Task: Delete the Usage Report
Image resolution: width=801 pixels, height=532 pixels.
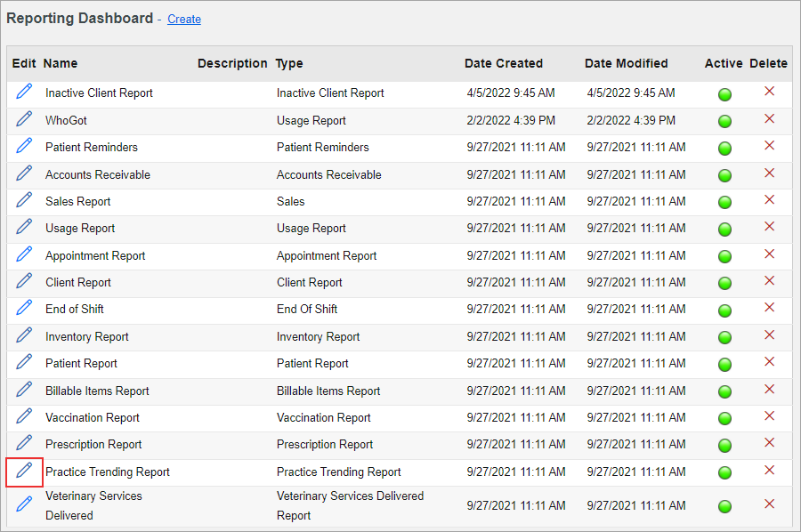Action: [x=769, y=227]
